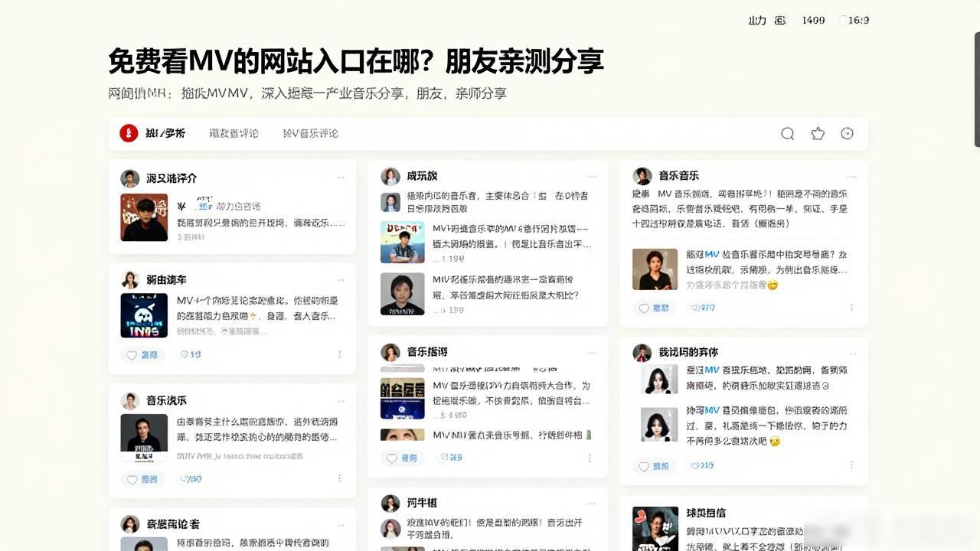
Task: Click the red logo icon in the navbar
Action: [129, 133]
